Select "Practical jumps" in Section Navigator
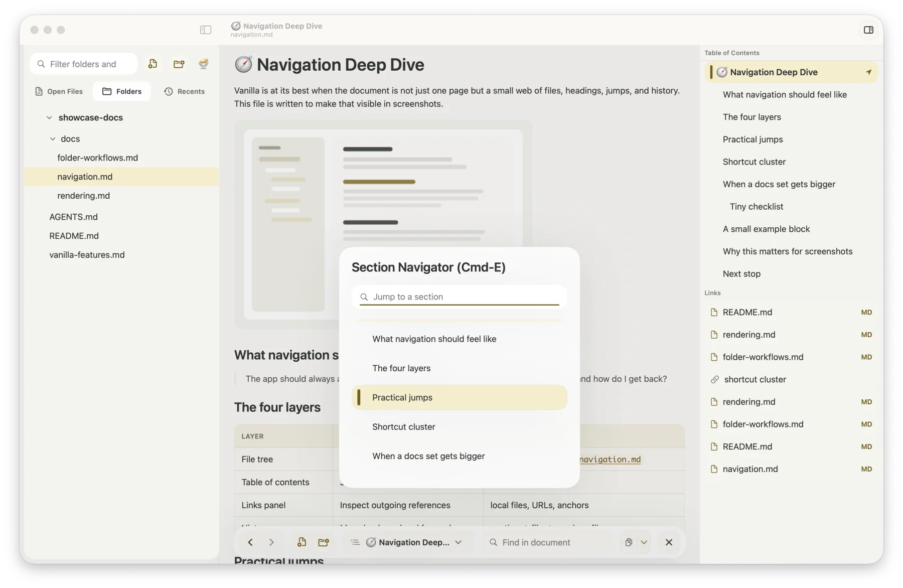This screenshot has height=588, width=903. [x=460, y=397]
